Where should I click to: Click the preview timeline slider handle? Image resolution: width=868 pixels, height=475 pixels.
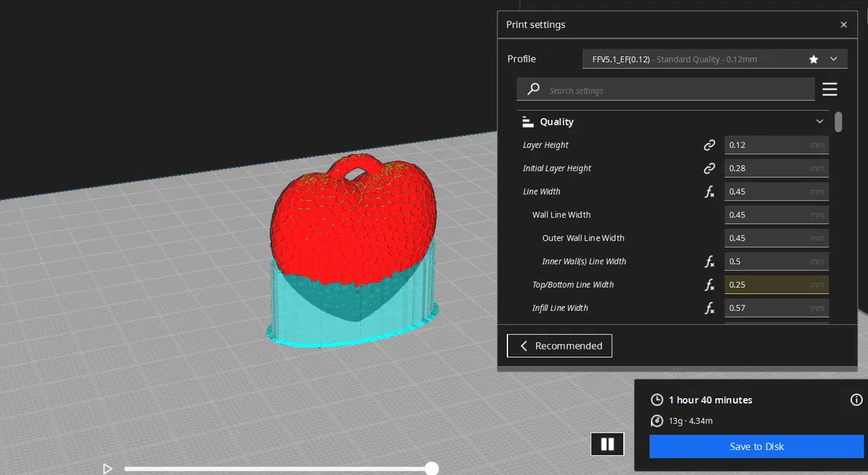[431, 468]
